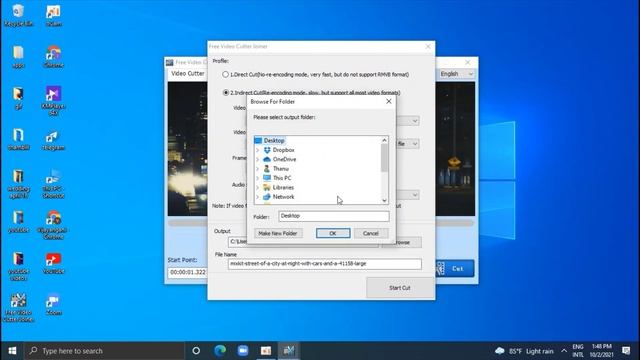Screen dimensions: 640x360
Task: Open the English language dropdown in Video Cutter window
Action: click(x=456, y=74)
